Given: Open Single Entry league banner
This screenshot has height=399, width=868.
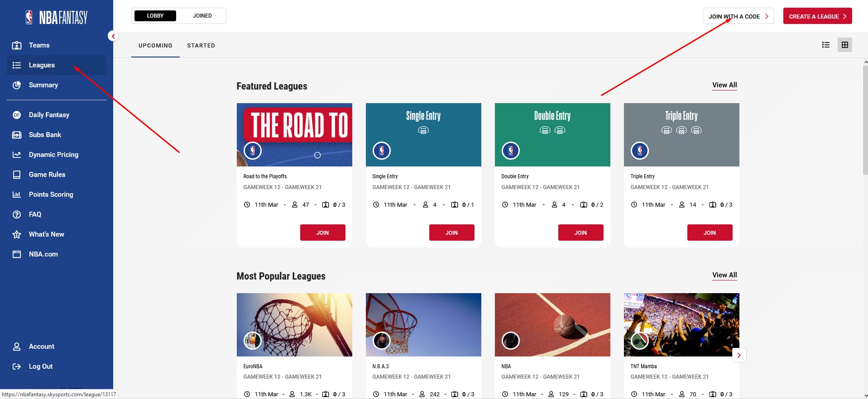Looking at the screenshot, I should pos(423,135).
